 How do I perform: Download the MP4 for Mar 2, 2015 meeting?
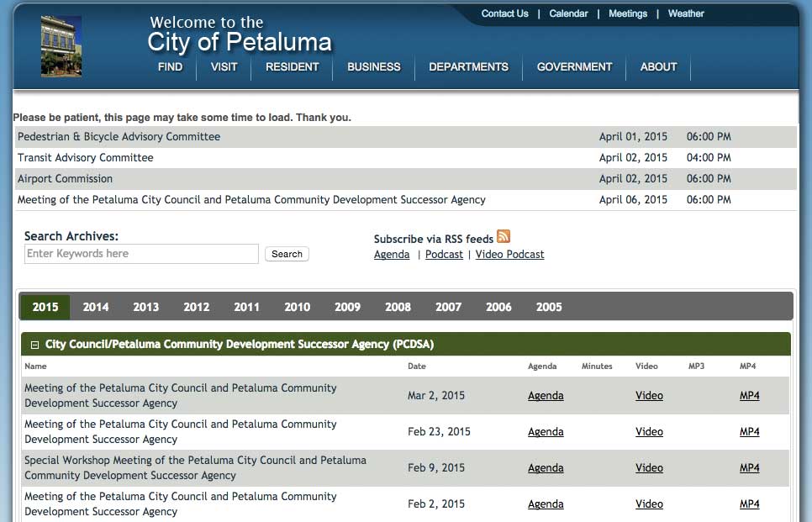click(x=749, y=396)
